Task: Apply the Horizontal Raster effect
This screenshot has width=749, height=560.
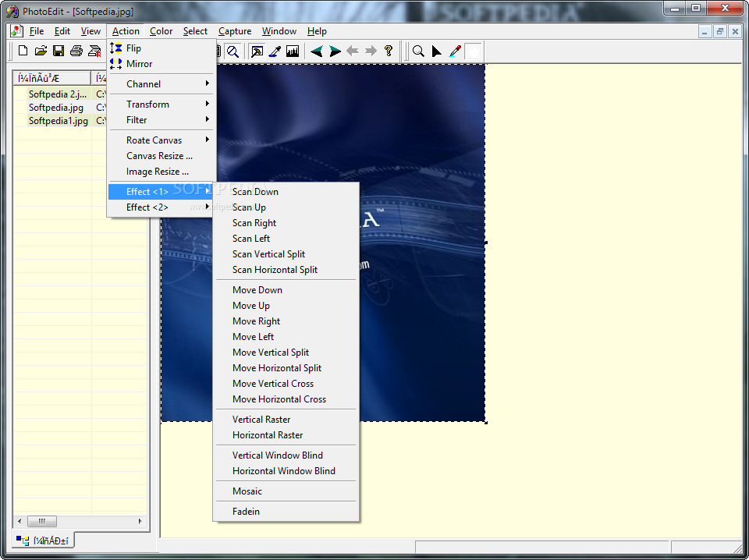Action: pyautogui.click(x=286, y=435)
